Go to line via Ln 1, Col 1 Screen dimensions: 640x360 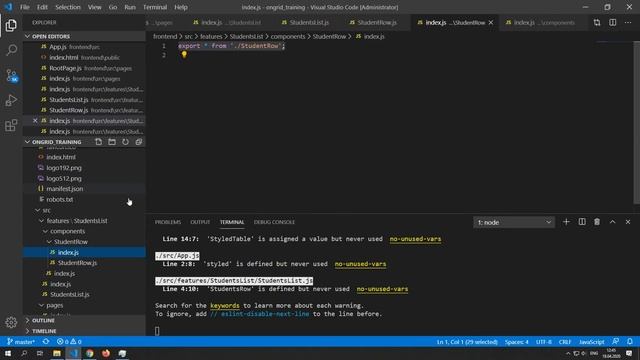coord(467,342)
